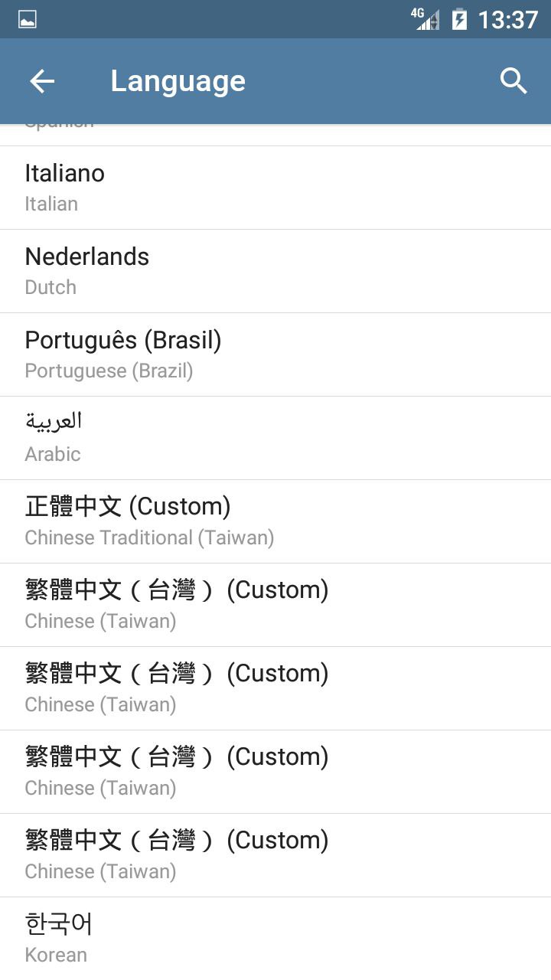Image resolution: width=551 pixels, height=980 pixels.
Task: Tap the 13:37 clock in status bar
Action: click(x=507, y=19)
